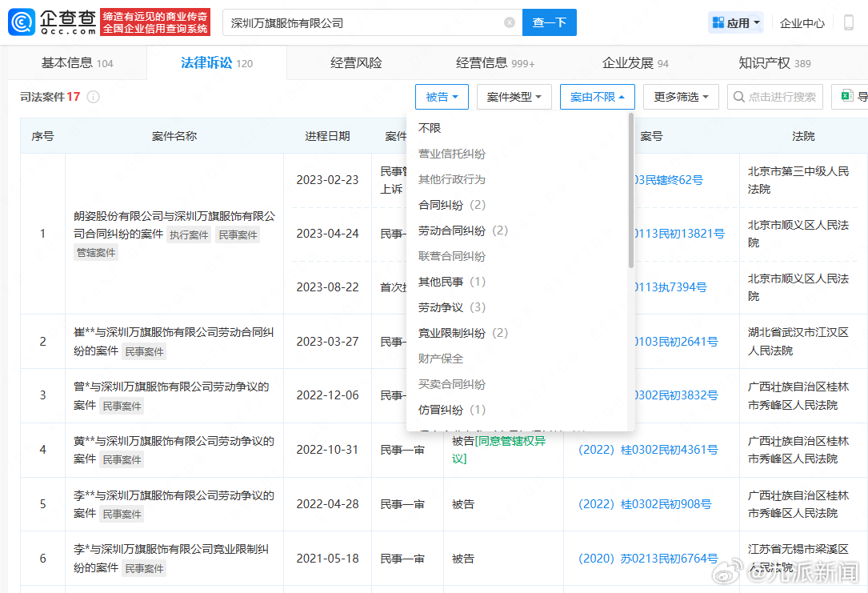Clear the search box with the X icon
The image size is (868, 593).
(510, 22)
